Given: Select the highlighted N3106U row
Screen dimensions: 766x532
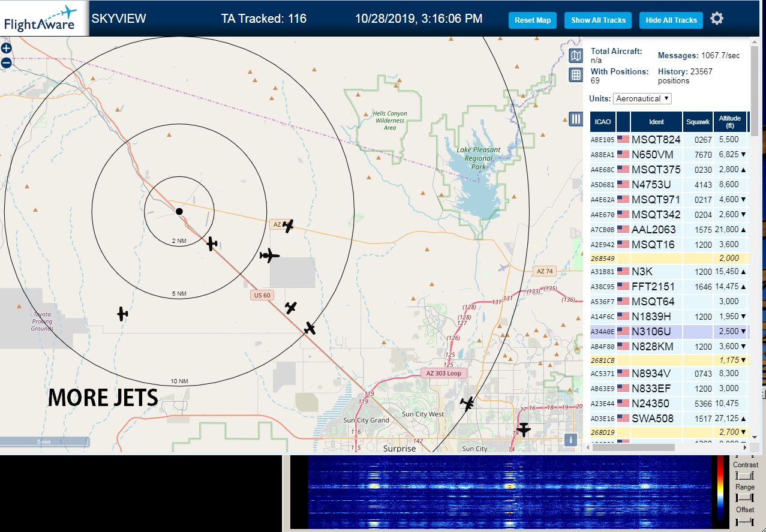Looking at the screenshot, I should click(669, 332).
